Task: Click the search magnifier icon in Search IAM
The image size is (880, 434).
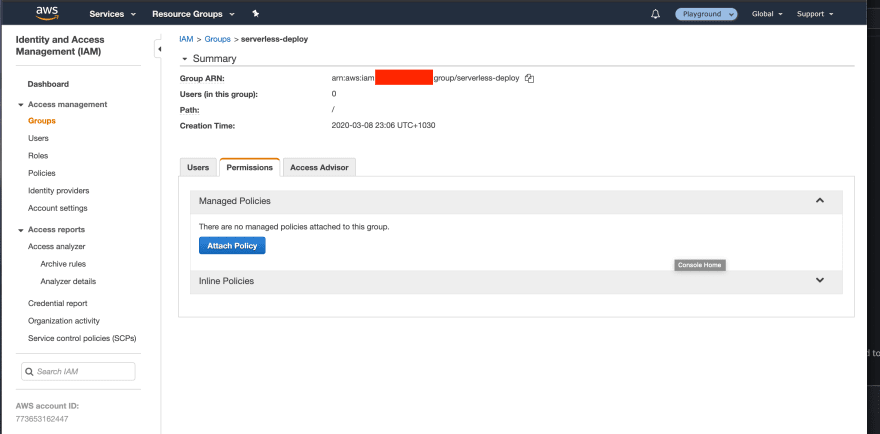Action: (29, 372)
